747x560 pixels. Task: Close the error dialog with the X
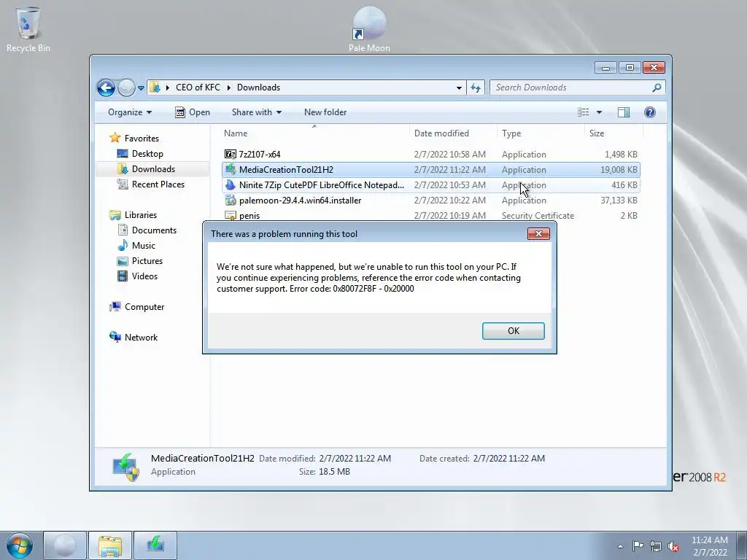538,234
